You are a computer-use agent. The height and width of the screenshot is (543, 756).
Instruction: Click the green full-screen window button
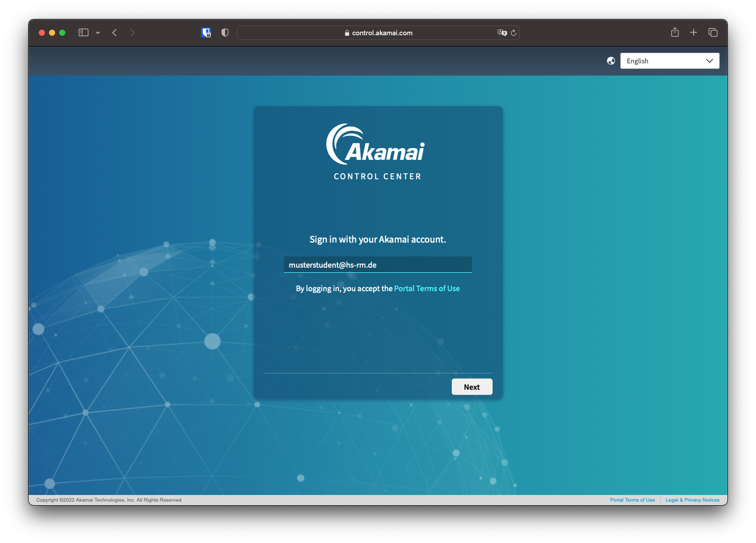62,33
